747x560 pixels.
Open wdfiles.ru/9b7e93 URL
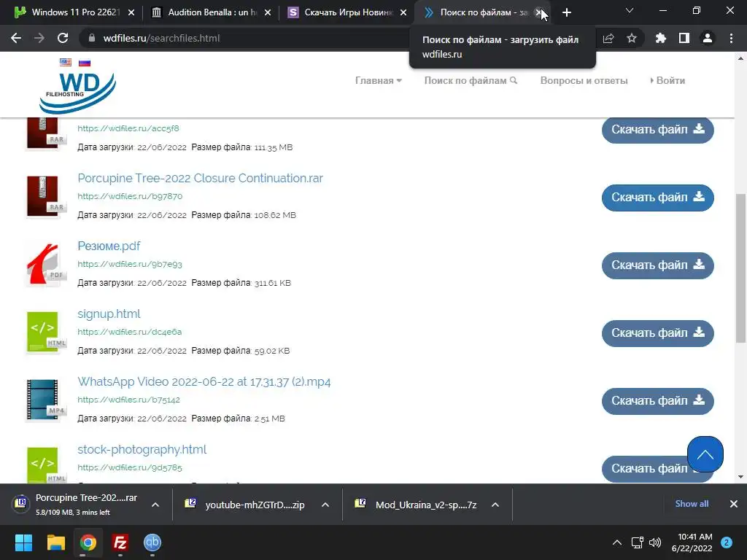(130, 264)
